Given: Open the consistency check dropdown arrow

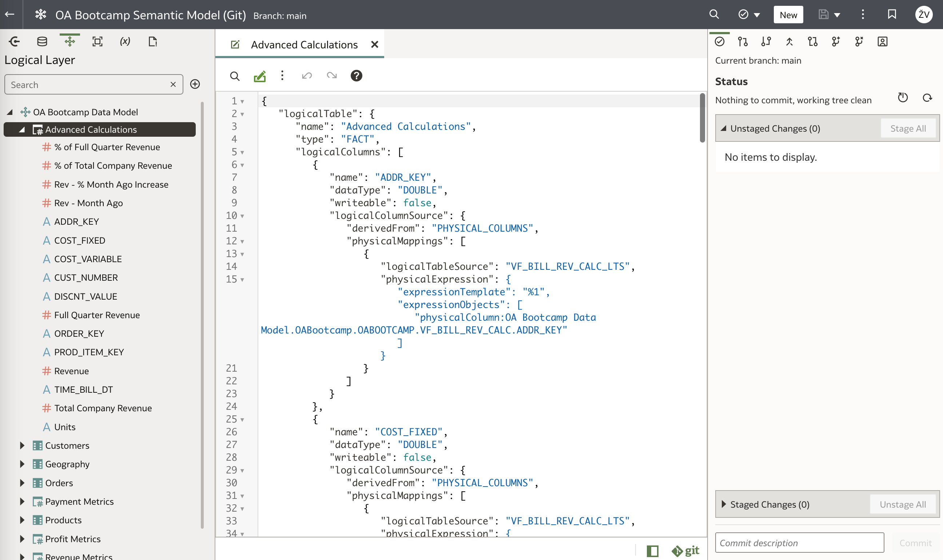Looking at the screenshot, I should click(x=757, y=15).
